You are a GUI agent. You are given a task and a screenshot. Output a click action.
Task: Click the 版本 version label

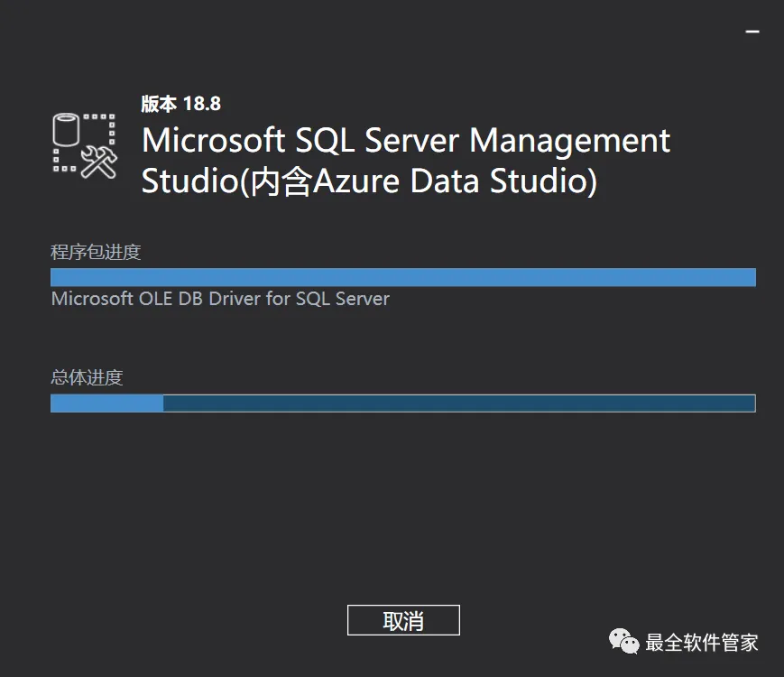[x=159, y=104]
